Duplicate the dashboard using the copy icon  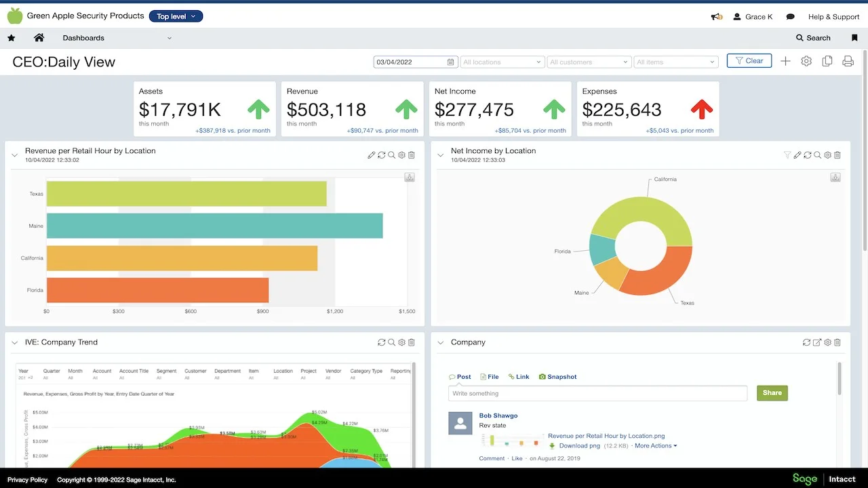point(827,61)
